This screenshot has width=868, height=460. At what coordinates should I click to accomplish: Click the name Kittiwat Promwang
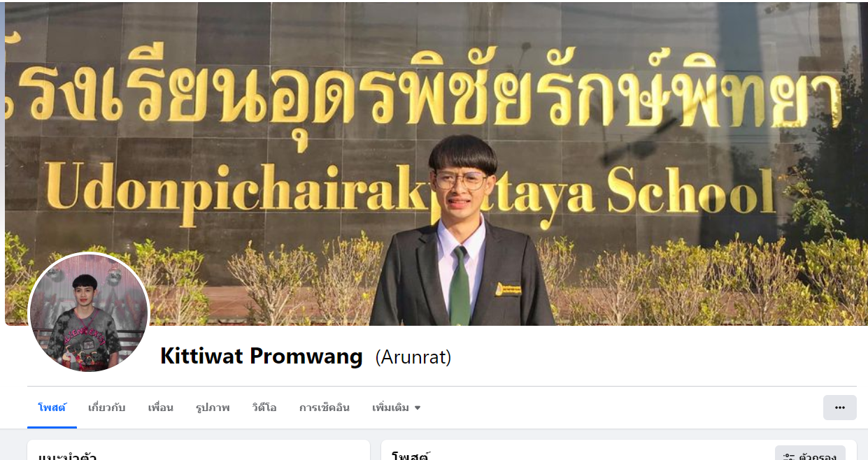[262, 357]
